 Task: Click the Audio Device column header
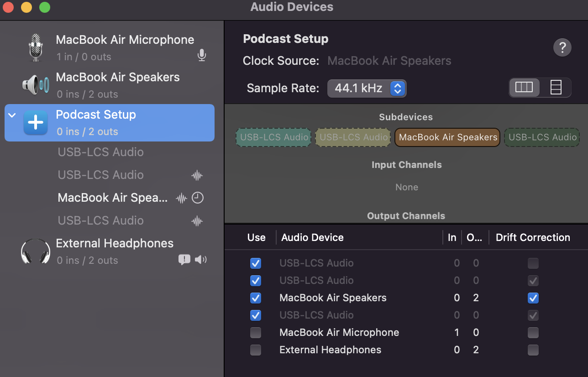point(313,238)
